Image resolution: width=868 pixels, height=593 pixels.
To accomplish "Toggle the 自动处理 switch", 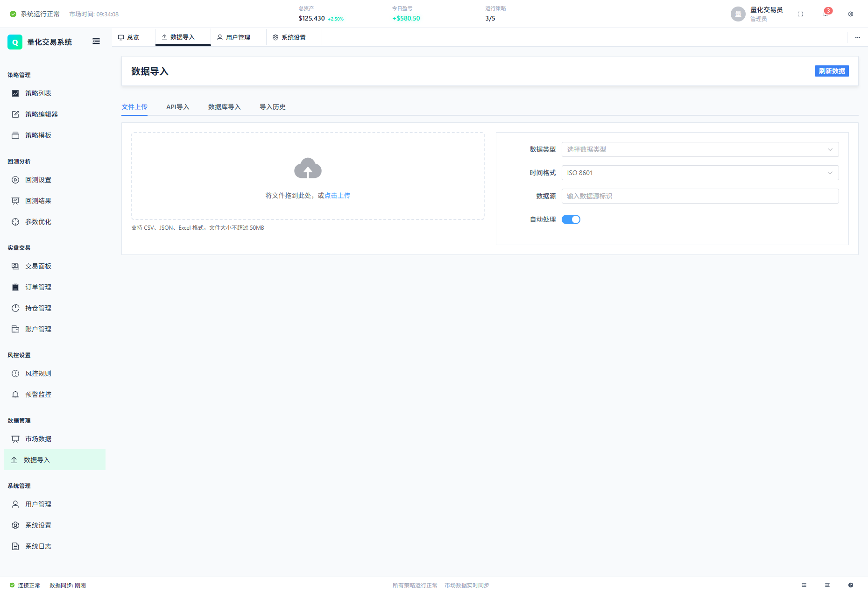I will (x=571, y=219).
